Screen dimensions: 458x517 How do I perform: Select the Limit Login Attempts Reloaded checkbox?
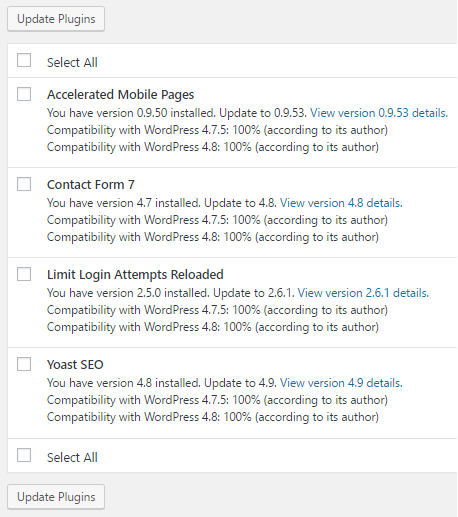pyautogui.click(x=24, y=274)
